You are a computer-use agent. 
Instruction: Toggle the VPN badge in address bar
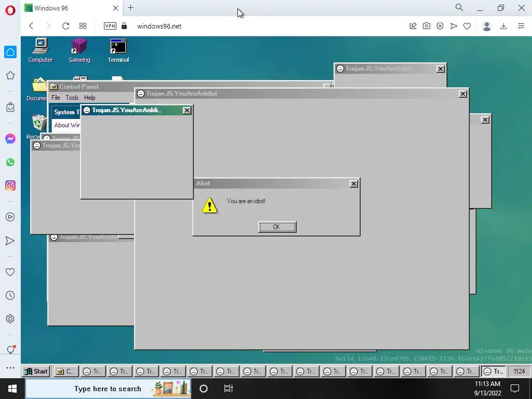pos(110,26)
